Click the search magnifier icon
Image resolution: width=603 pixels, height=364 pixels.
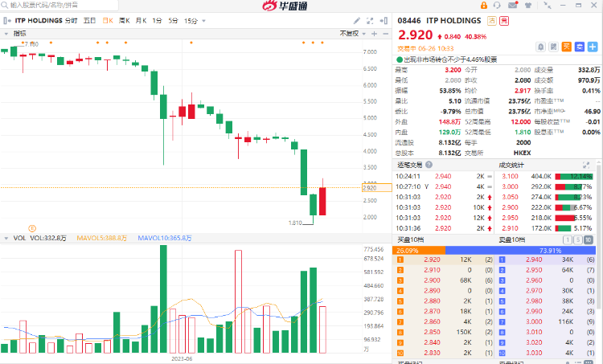click(x=5, y=5)
